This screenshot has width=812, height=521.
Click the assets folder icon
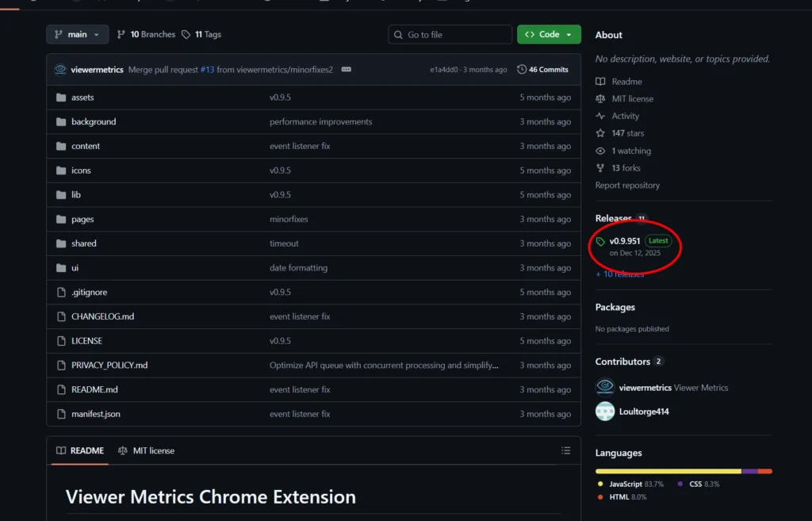pos(61,98)
